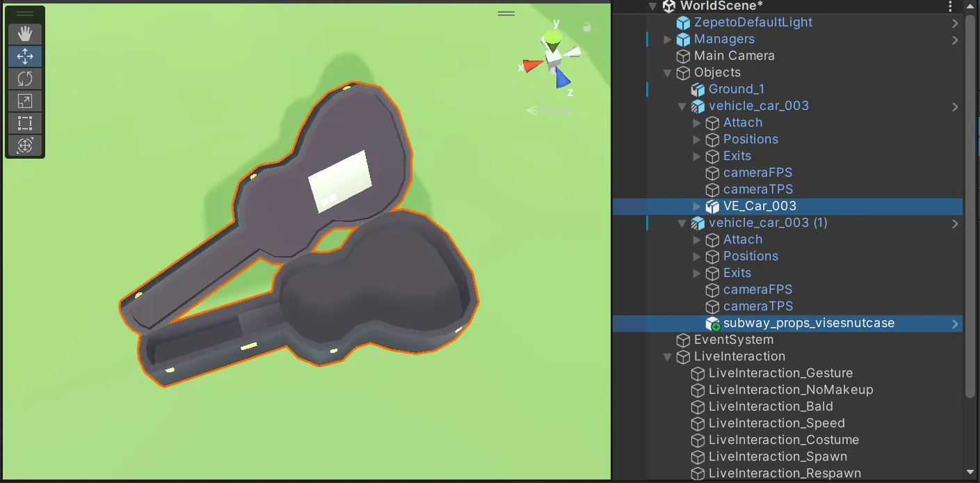Pick the Rect transform tool
The width and height of the screenshot is (980, 483).
coord(25,123)
